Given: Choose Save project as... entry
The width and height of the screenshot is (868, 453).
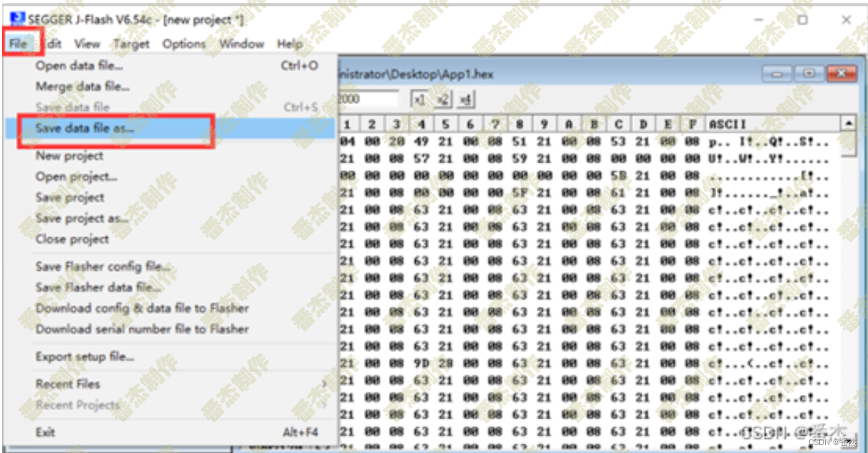Looking at the screenshot, I should (171, 218).
